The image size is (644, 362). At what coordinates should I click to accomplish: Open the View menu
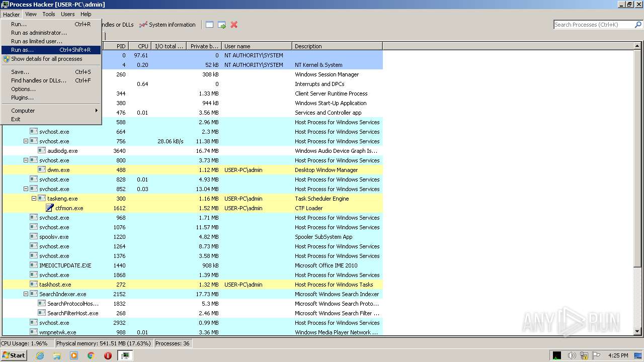(x=31, y=14)
